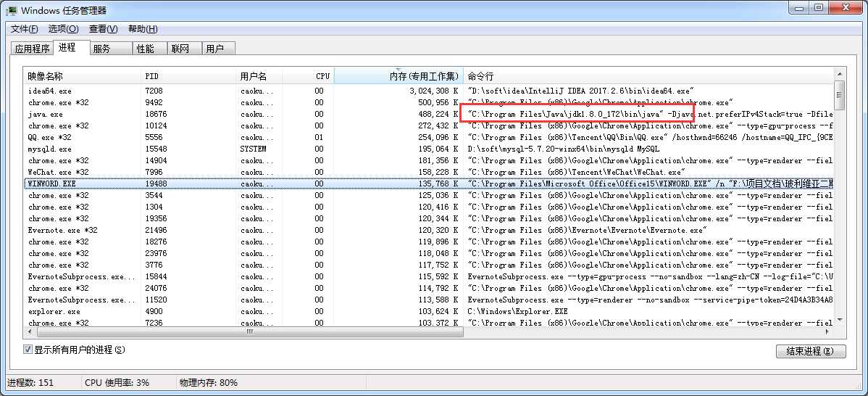Screen dimensions: 868x396
Task: Open the 文件(F) menu
Action: click(x=25, y=29)
